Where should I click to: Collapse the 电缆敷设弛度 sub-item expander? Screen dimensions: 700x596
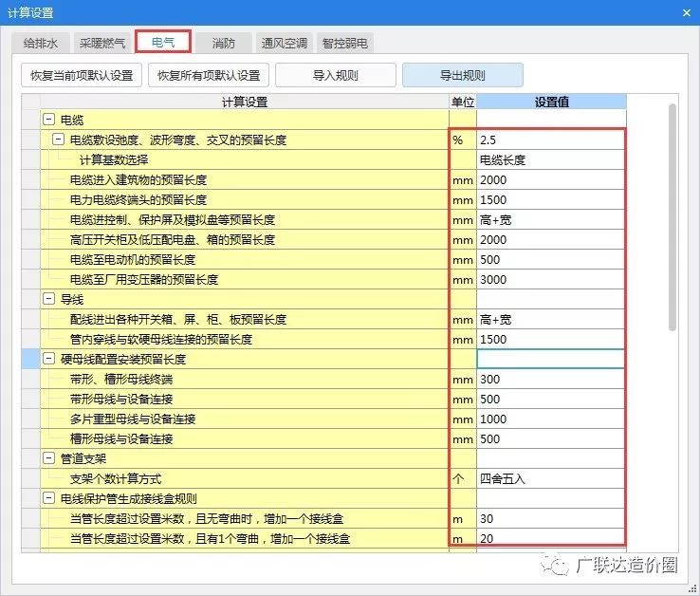(58, 140)
